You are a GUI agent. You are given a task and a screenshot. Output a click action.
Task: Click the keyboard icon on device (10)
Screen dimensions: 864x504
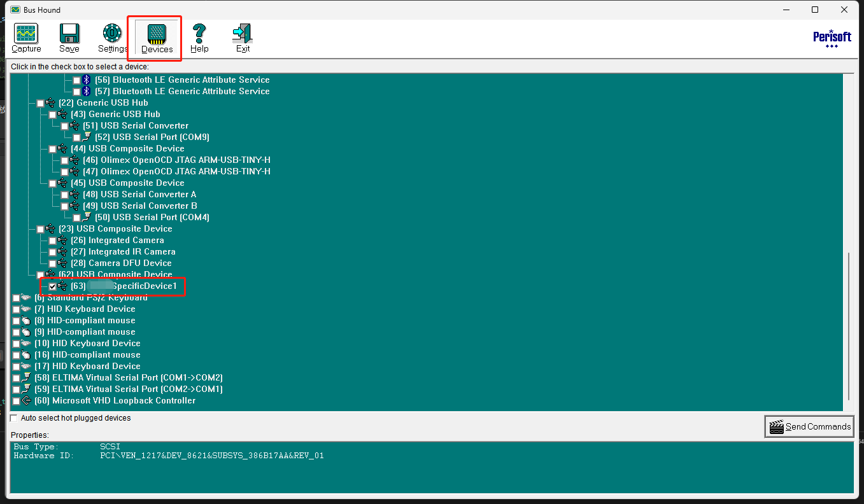(x=26, y=343)
